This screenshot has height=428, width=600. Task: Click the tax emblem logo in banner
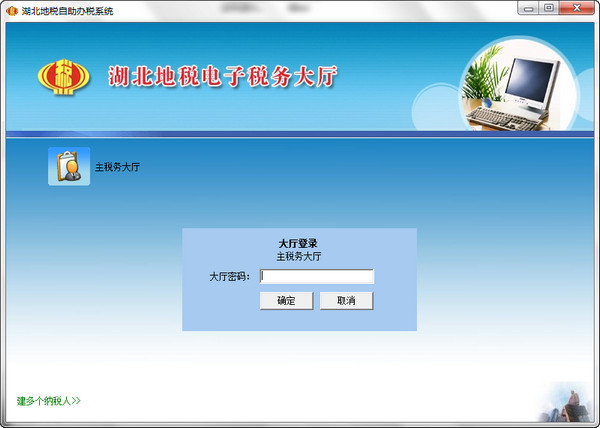point(64,77)
